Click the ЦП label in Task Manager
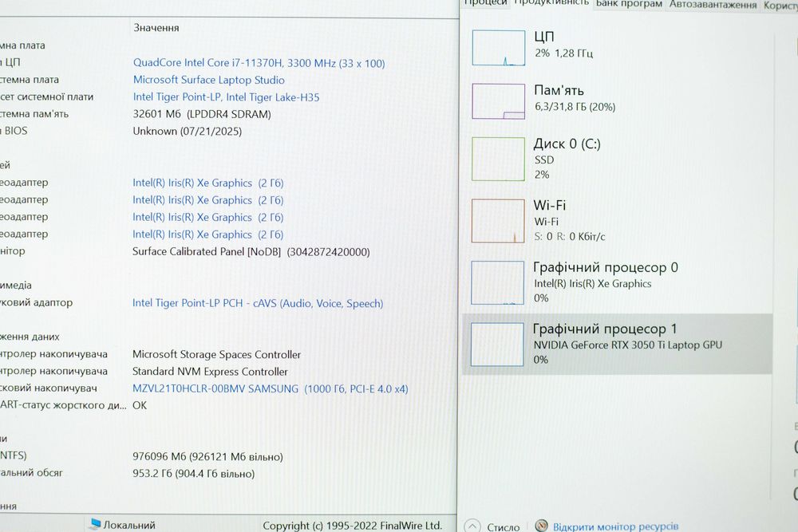Viewport: 798px width, 532px height. (544, 37)
